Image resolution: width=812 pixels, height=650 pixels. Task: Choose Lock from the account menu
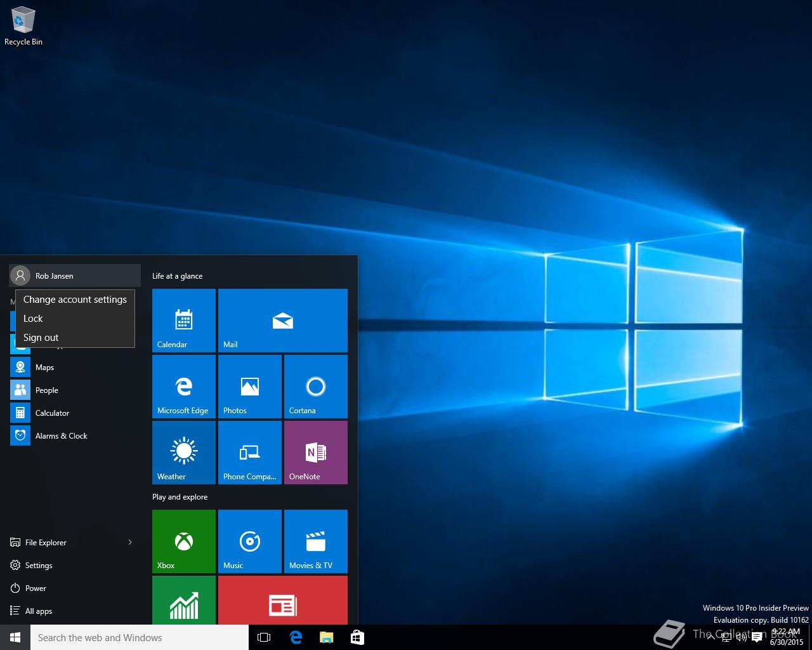[x=75, y=319]
